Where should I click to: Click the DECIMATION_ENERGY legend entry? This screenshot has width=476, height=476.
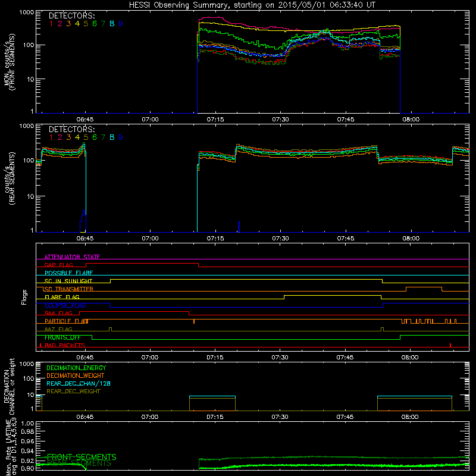click(x=76, y=368)
